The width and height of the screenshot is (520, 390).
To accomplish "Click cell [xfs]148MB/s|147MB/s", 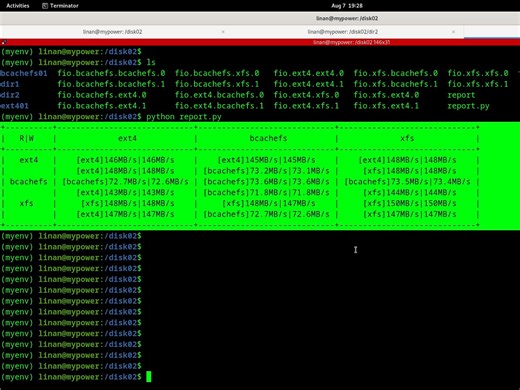I will 269,203.
